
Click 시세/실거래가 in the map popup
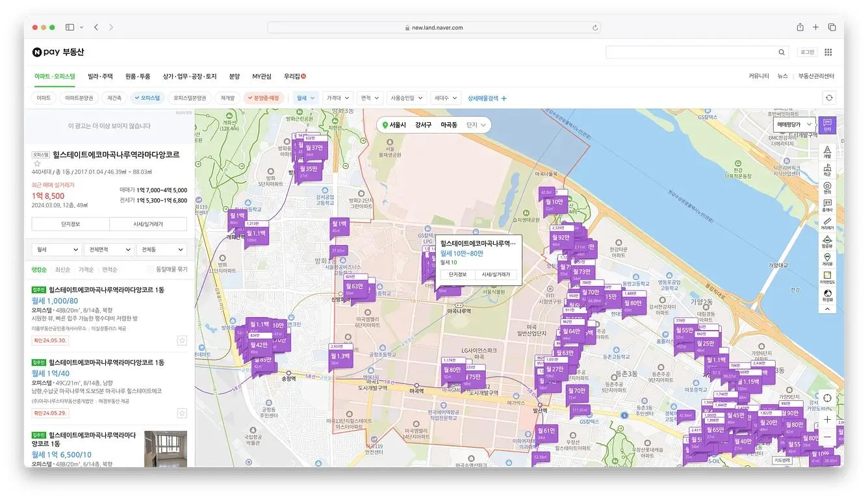pyautogui.click(x=496, y=275)
